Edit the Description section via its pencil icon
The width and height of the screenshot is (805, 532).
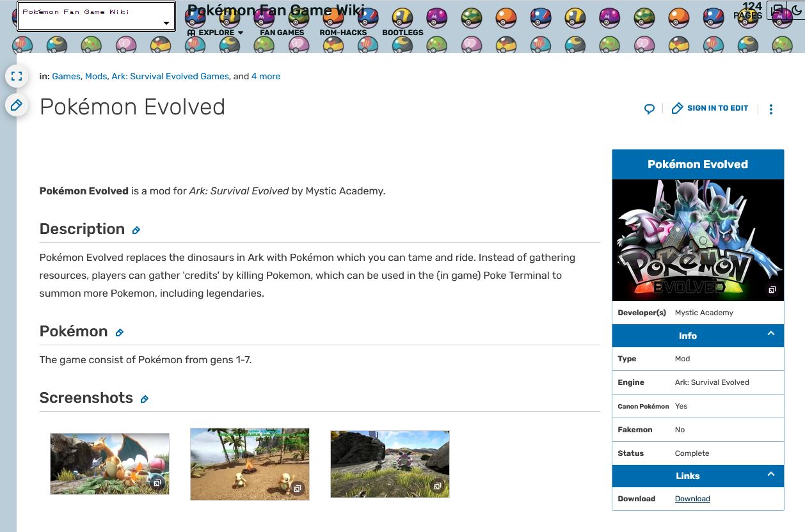tap(136, 230)
